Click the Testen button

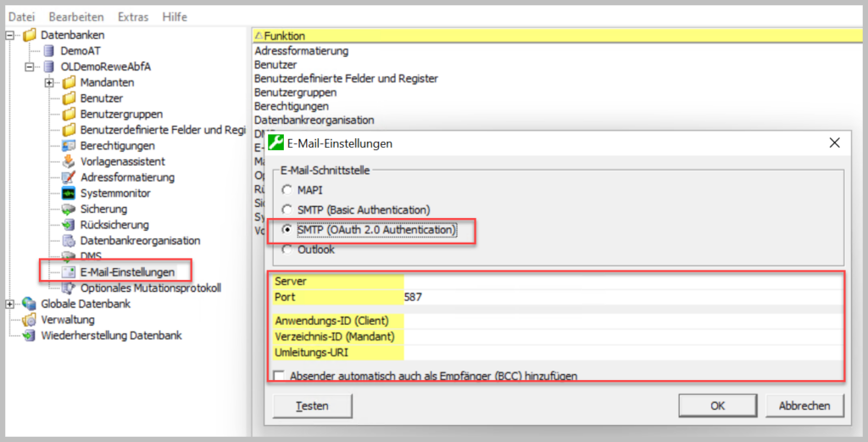click(x=312, y=406)
